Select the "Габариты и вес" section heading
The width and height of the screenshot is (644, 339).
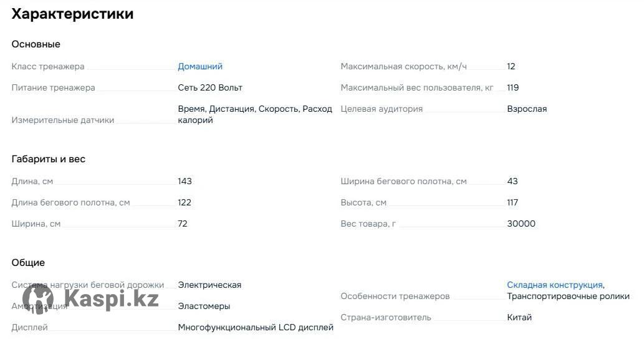pyautogui.click(x=48, y=159)
